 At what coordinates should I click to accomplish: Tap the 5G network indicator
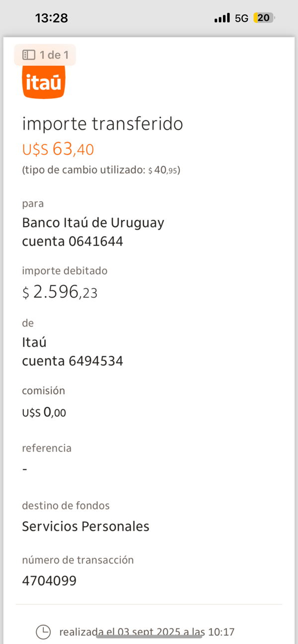point(241,18)
